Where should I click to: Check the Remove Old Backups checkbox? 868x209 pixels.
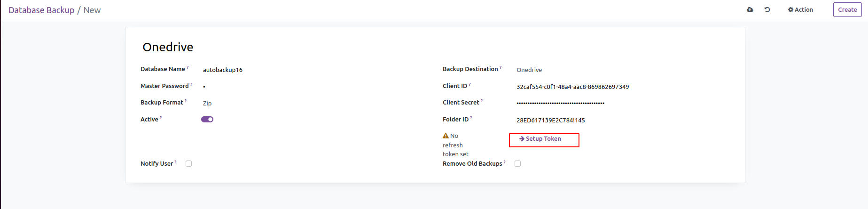[x=517, y=164]
